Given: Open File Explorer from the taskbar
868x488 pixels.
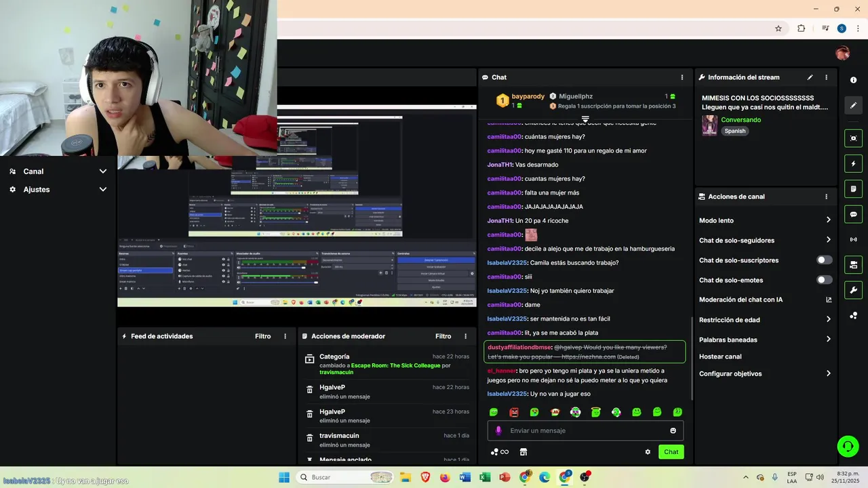Looking at the screenshot, I should pos(405,477).
